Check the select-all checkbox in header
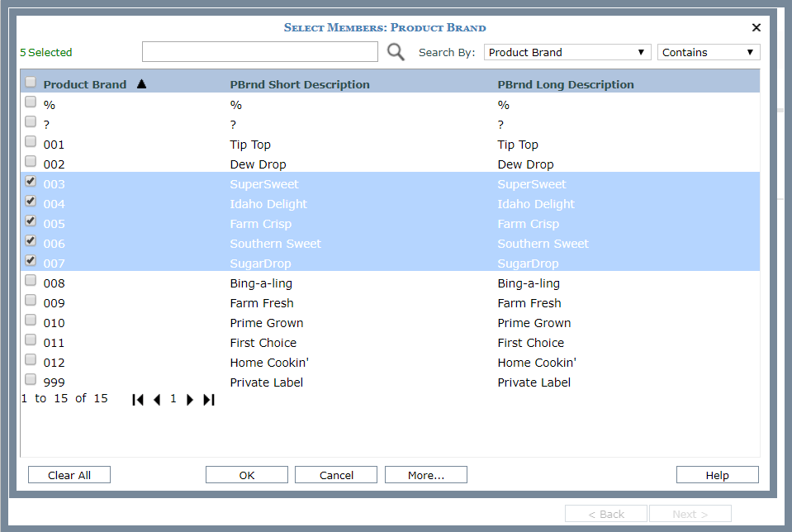The width and height of the screenshot is (792, 532). pos(31,82)
